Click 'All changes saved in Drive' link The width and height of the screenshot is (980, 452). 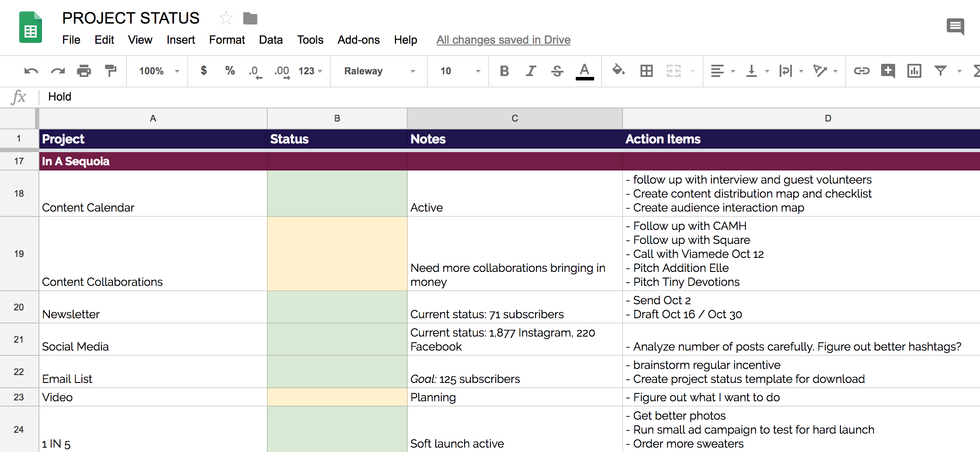coord(504,40)
